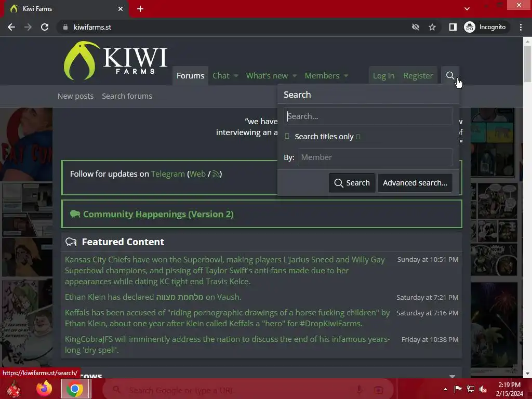Open Search forums link
This screenshot has height=399, width=532.
(x=127, y=96)
